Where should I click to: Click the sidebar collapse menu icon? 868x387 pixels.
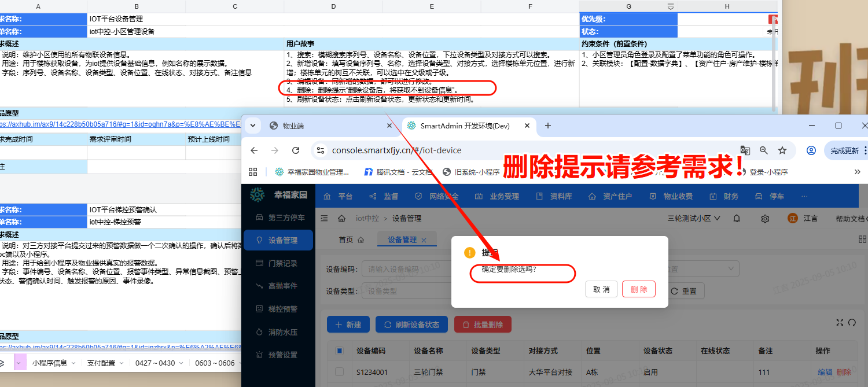click(324, 219)
